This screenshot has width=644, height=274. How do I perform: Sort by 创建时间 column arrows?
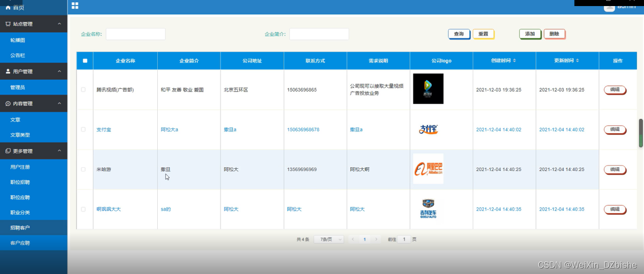click(x=514, y=61)
